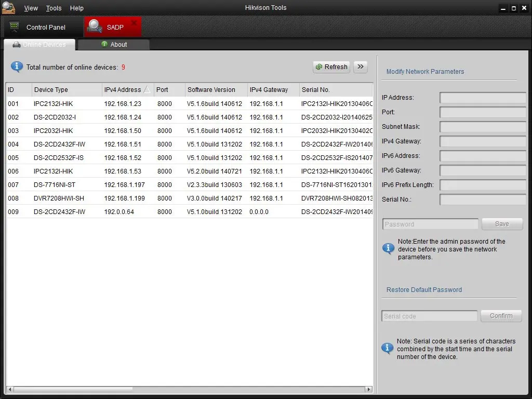Maximize the Hikvision Tools window

pos(514,8)
